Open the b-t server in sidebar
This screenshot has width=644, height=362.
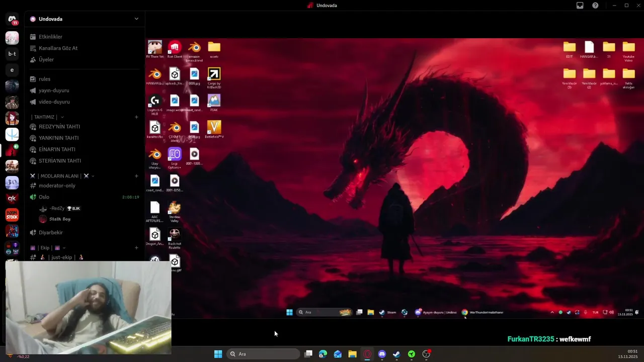[12, 54]
